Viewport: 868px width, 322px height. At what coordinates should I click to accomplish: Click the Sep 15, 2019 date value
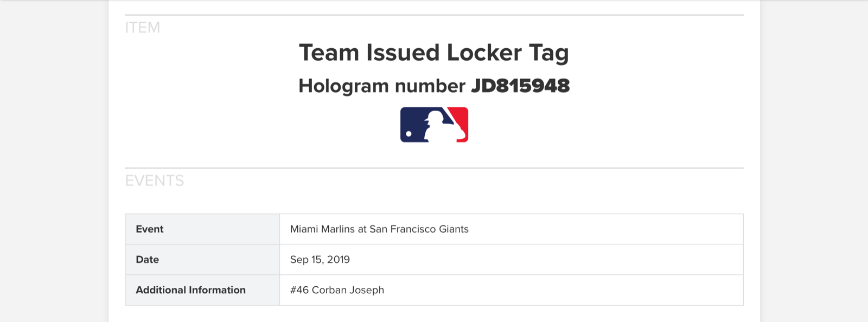pos(320,259)
